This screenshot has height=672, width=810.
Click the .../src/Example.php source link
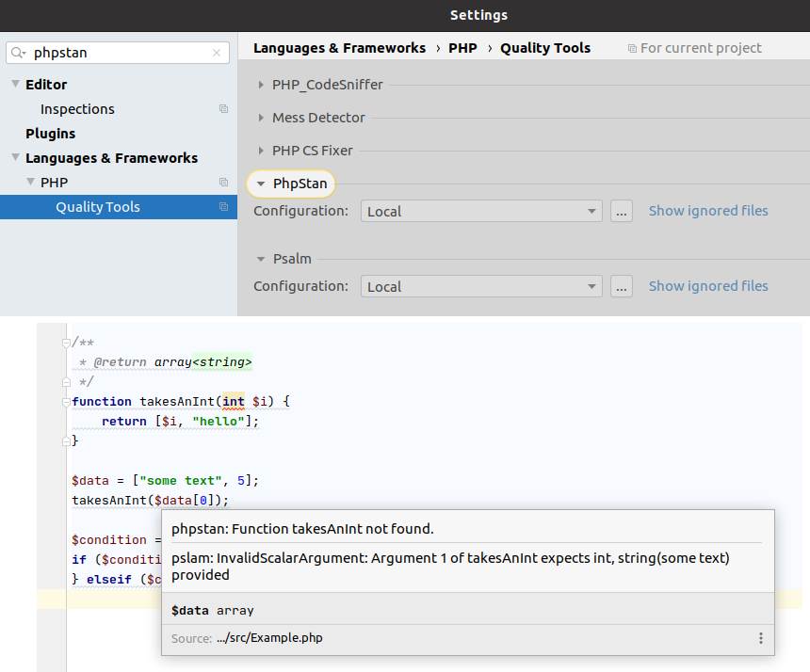(x=269, y=638)
